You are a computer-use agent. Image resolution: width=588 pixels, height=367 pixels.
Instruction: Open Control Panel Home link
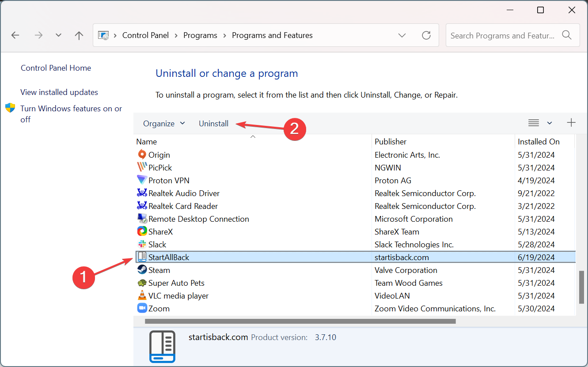point(56,68)
